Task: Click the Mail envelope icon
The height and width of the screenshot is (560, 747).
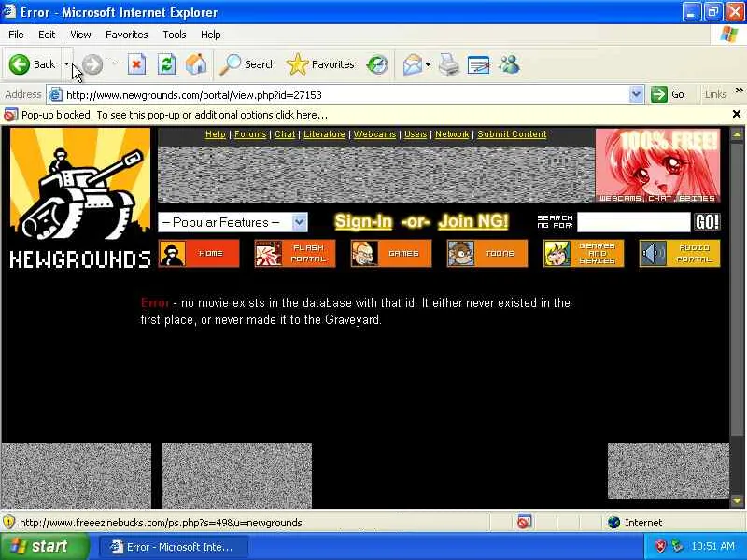Action: 412,64
